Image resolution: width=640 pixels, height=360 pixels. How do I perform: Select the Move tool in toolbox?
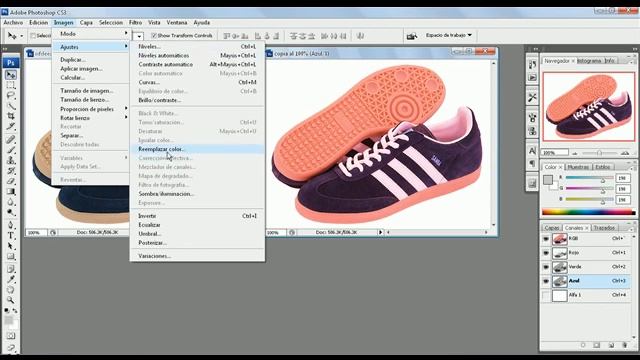[x=11, y=75]
